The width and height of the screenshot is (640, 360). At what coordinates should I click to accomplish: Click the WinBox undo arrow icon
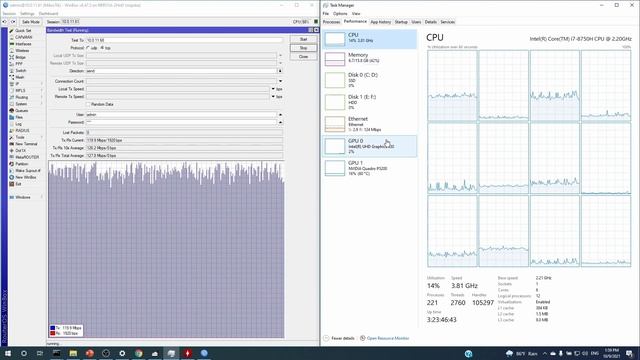(4, 22)
